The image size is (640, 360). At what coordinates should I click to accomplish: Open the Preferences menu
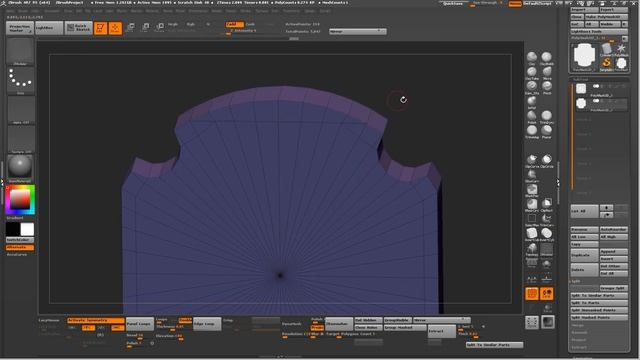pos(198,11)
